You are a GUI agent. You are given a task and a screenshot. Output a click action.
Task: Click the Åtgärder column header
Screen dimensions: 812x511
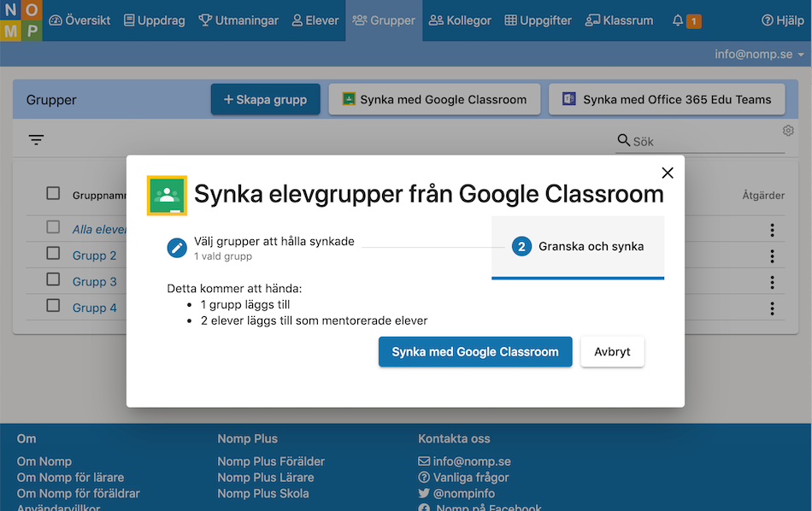pos(763,195)
